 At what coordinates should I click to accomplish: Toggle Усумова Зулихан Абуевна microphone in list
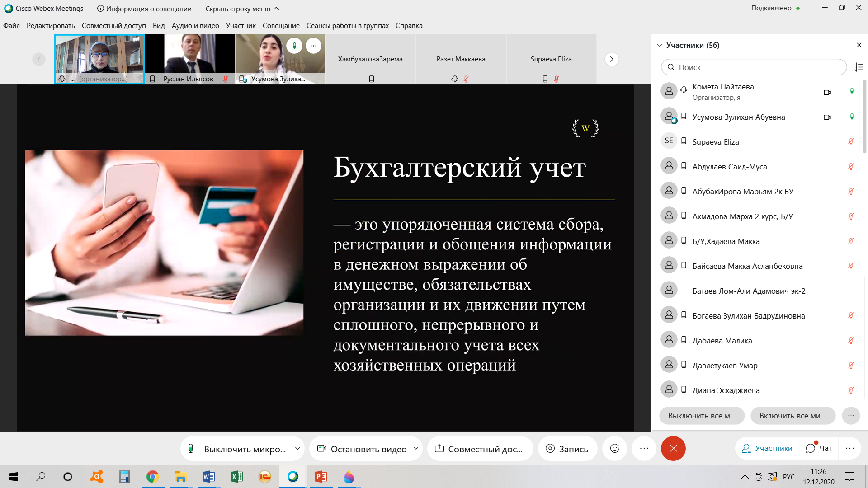pos(852,117)
